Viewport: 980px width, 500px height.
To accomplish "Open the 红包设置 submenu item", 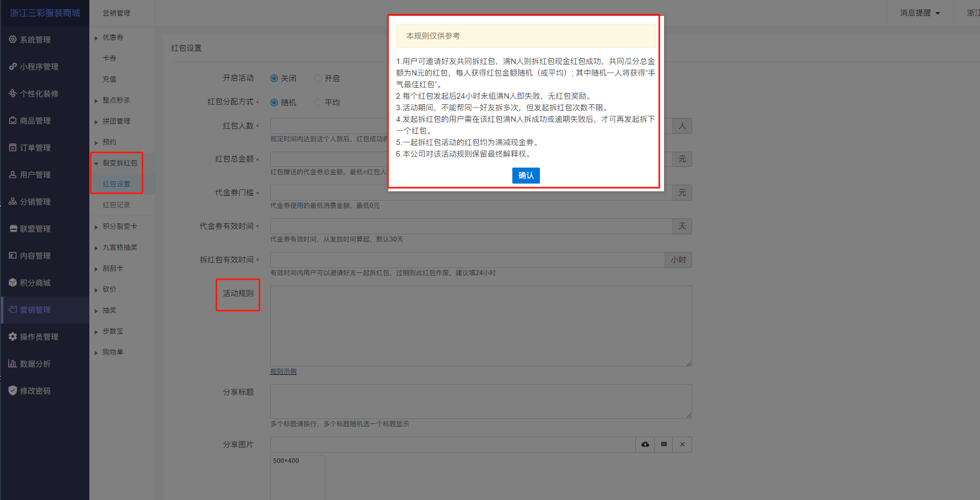I will tap(116, 184).
